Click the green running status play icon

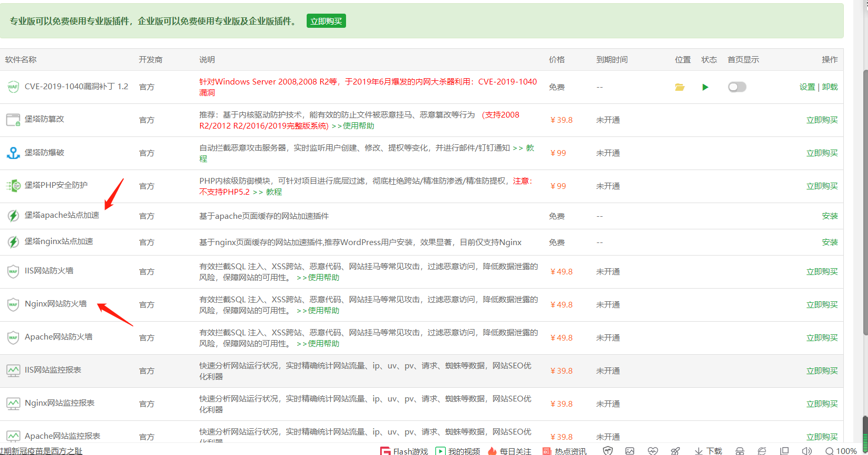[x=705, y=87]
